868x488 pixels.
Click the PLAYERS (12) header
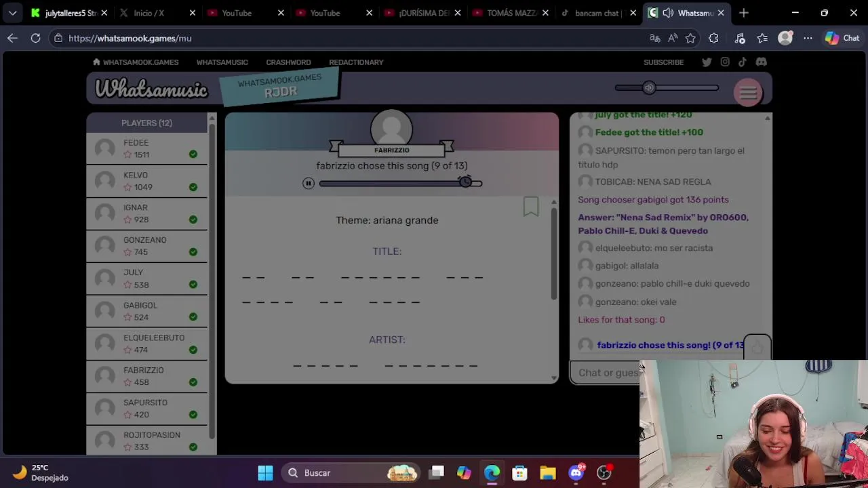146,123
